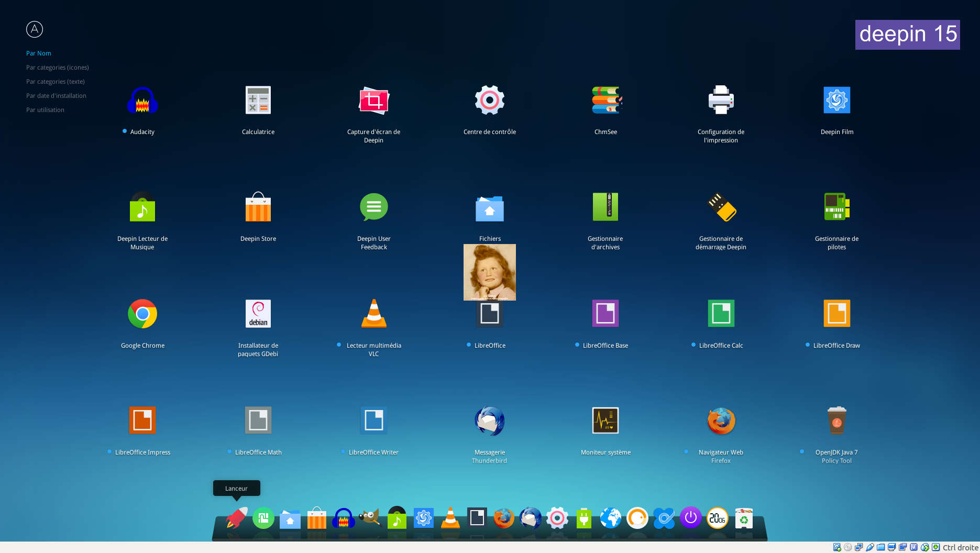Open Centre de contrôle from the launcher grid
The image size is (980, 553).
[x=490, y=101]
